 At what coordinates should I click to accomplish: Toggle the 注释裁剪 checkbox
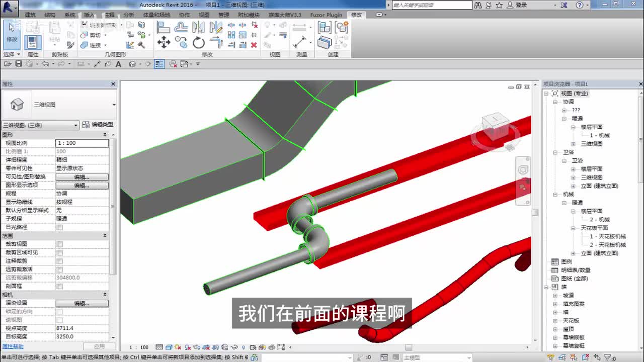(60, 261)
